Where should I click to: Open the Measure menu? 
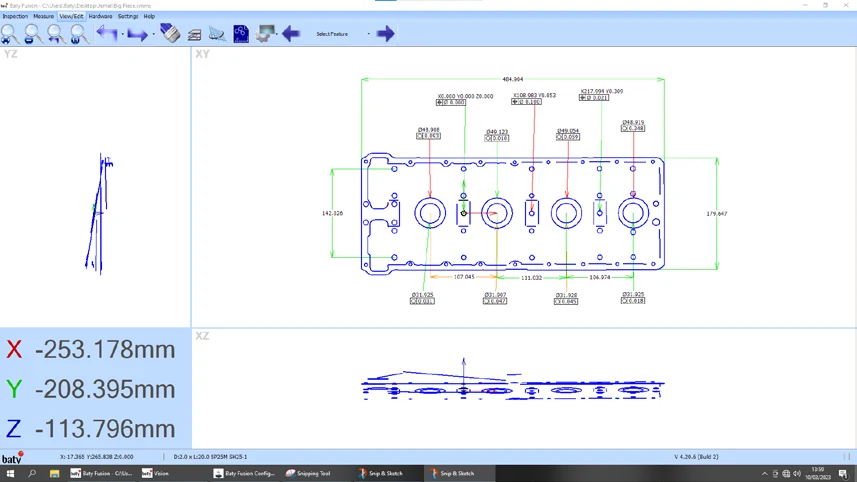(x=43, y=16)
